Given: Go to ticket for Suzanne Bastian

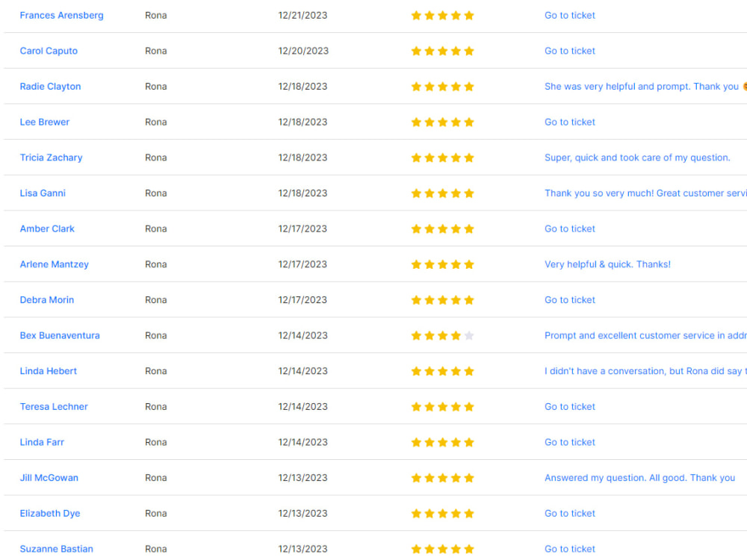Looking at the screenshot, I should tap(570, 549).
